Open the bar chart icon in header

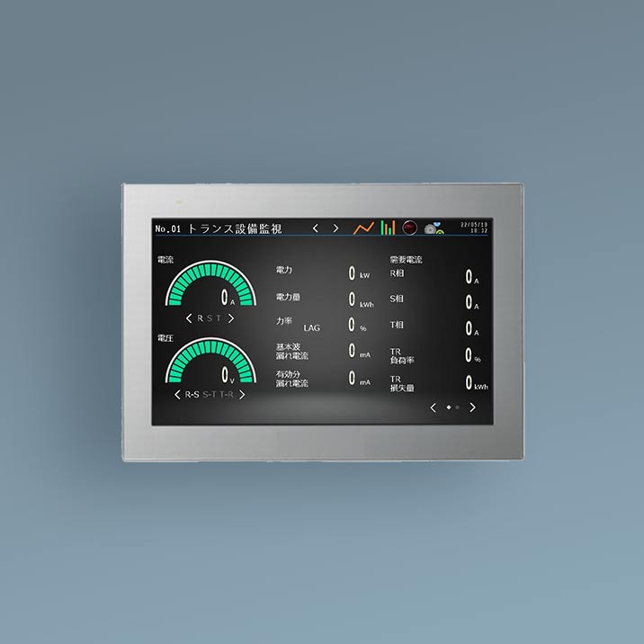click(388, 228)
